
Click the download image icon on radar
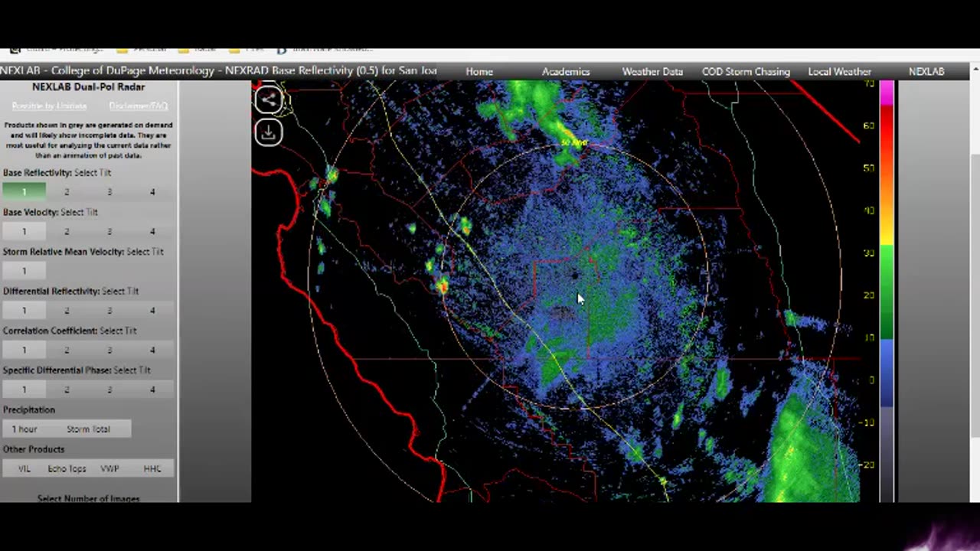(269, 132)
